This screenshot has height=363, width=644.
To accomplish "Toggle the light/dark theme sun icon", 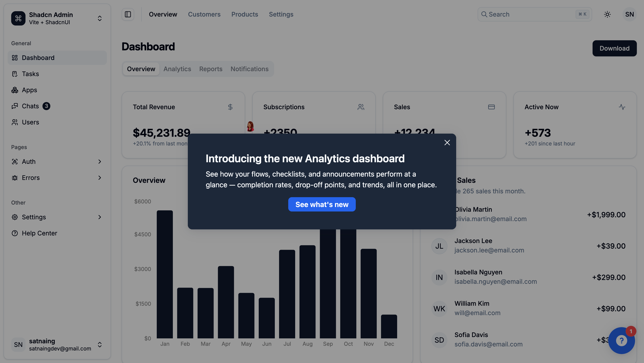I will click(607, 14).
